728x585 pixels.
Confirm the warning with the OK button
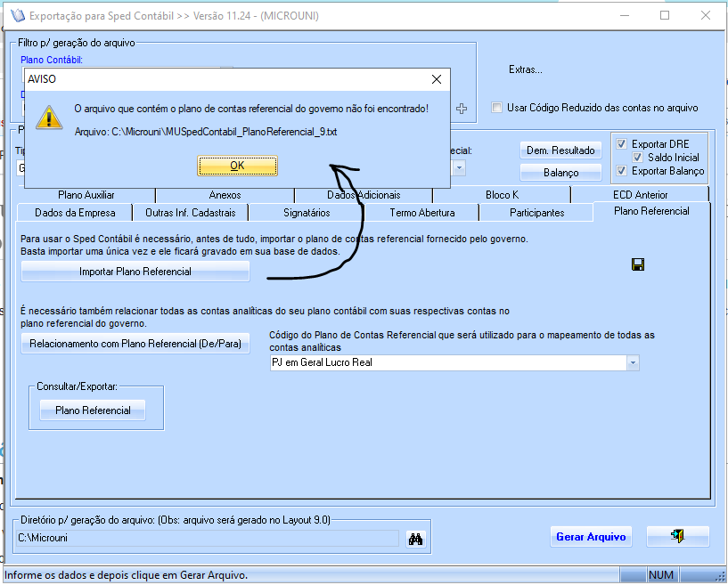click(x=237, y=166)
